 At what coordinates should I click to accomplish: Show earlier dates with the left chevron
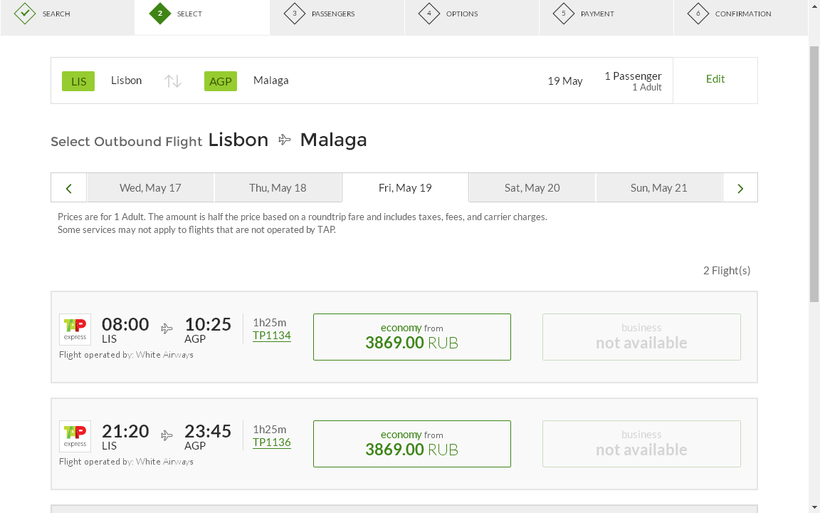(68, 188)
